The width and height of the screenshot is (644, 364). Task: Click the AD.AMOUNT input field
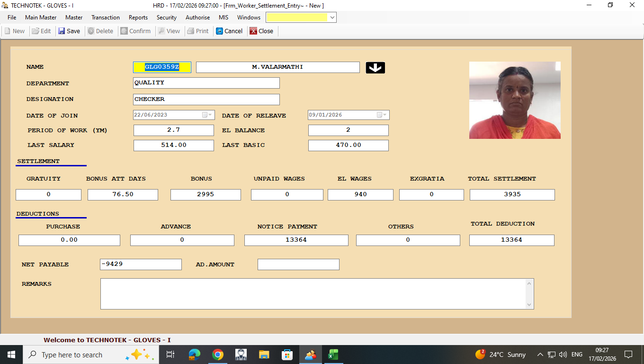pyautogui.click(x=298, y=264)
